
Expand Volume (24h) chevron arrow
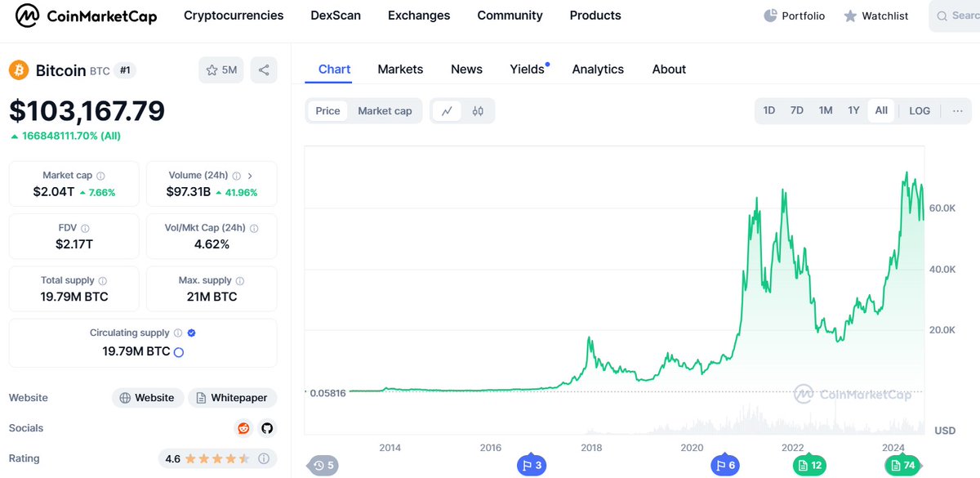(250, 176)
